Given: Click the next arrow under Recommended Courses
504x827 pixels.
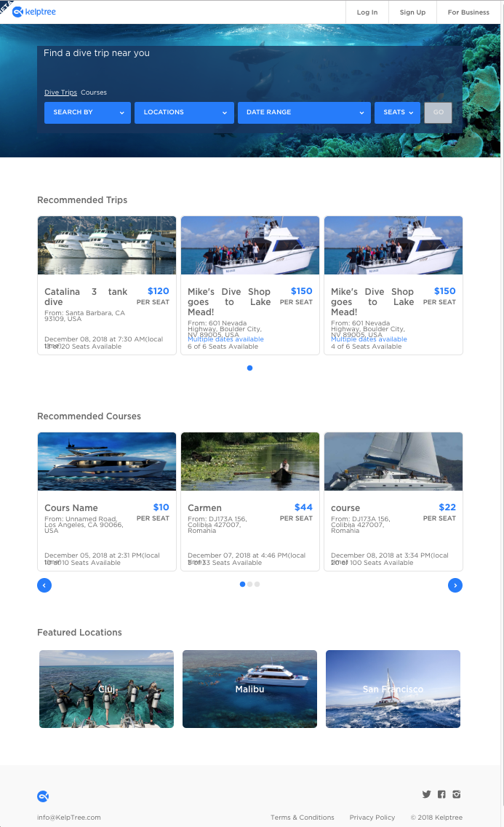Looking at the screenshot, I should pos(455,585).
